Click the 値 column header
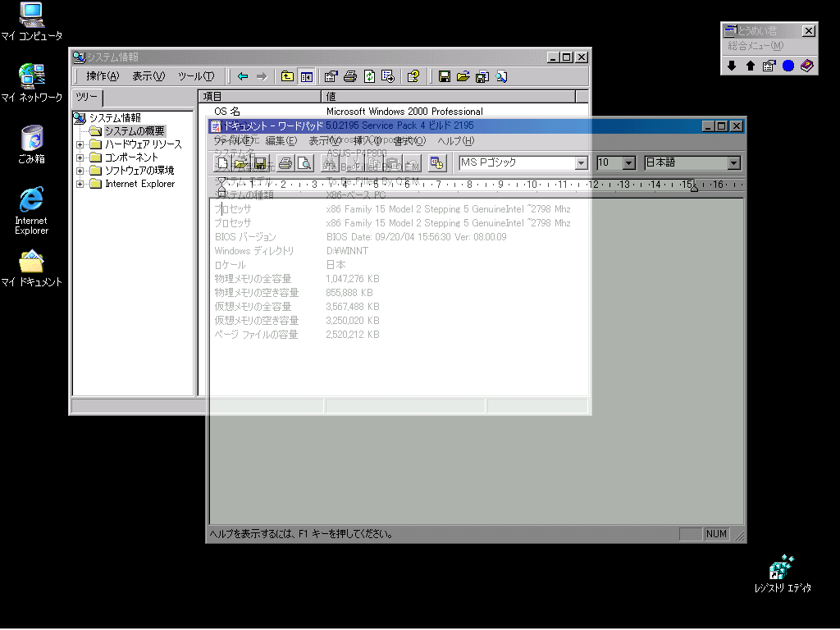This screenshot has height=630, width=840. pyautogui.click(x=448, y=97)
